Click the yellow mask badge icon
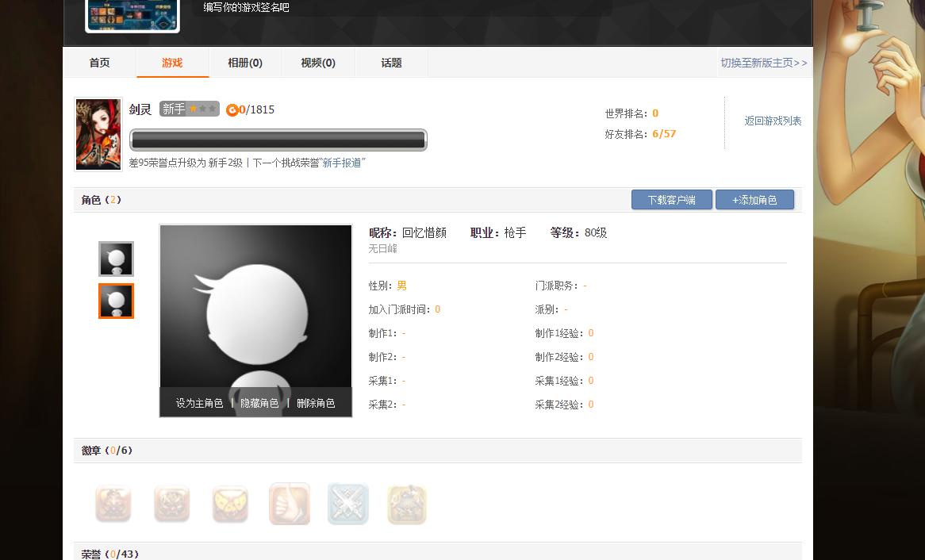The width and height of the screenshot is (925, 560). (x=231, y=503)
